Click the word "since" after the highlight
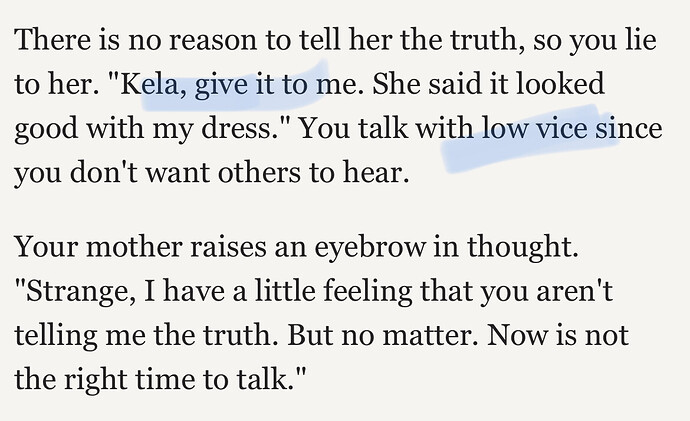 click(x=628, y=128)
